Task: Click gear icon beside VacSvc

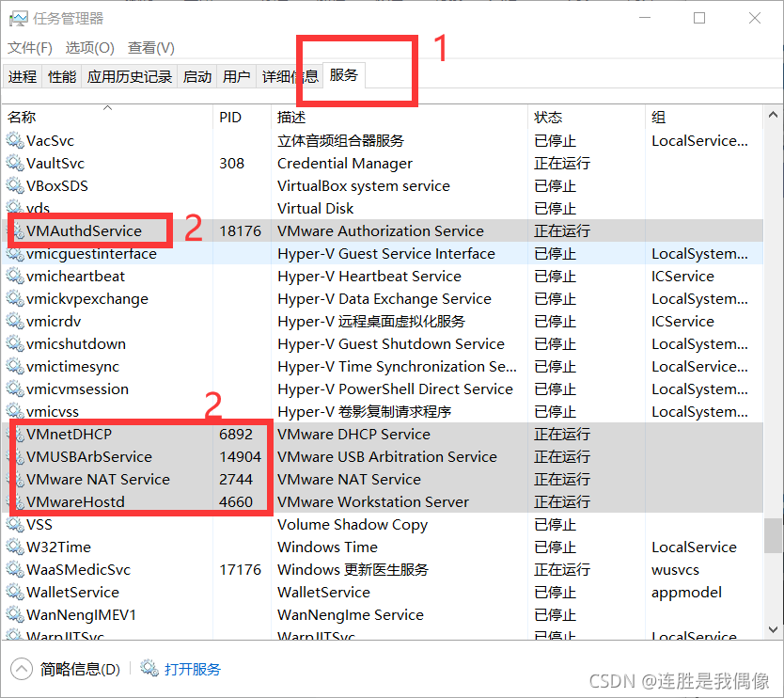Action: coord(15,140)
